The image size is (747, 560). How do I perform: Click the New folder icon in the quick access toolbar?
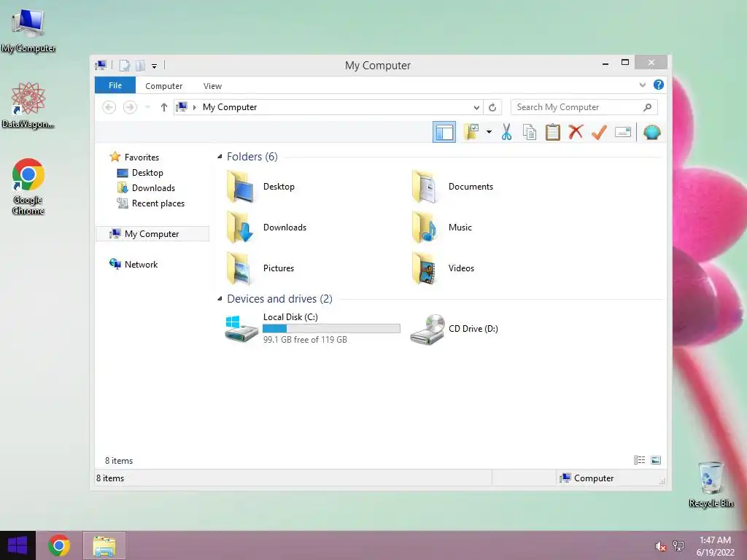pyautogui.click(x=140, y=66)
